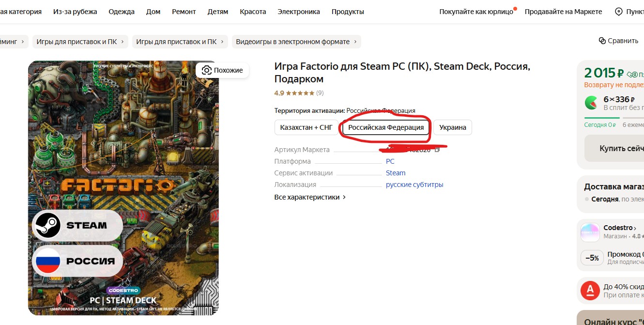The height and width of the screenshot is (325, 644).
Task: Open the Ремонт category
Action: 184,12
